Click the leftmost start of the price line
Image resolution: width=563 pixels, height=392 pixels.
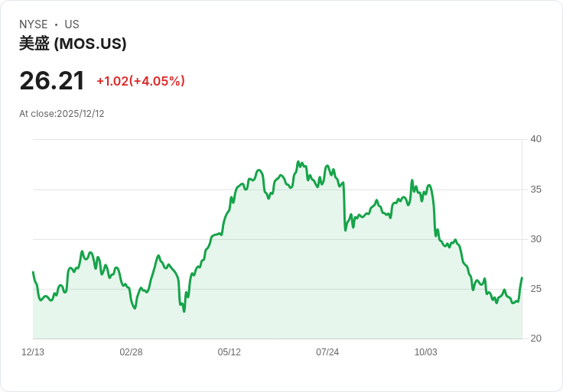point(33,272)
